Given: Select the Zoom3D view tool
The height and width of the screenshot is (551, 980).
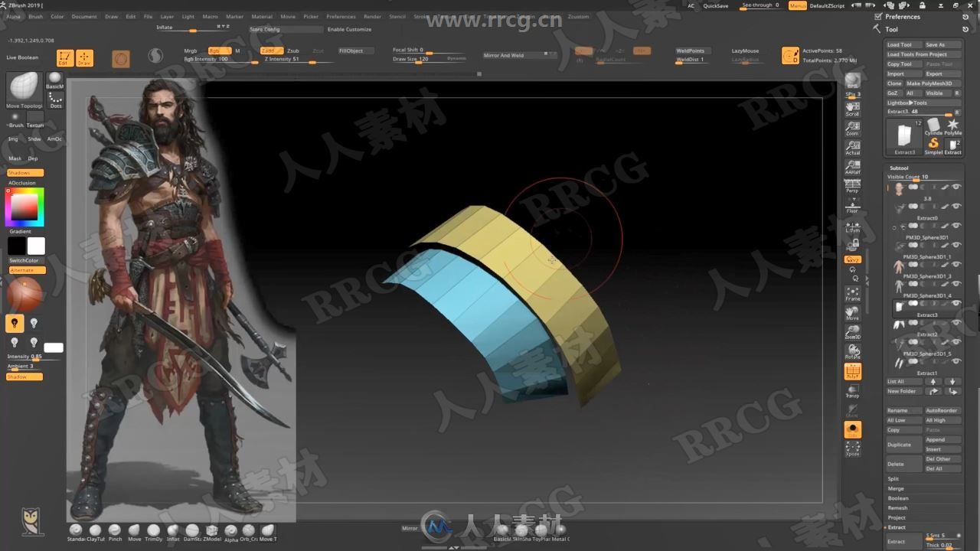Looking at the screenshot, I should tap(852, 332).
